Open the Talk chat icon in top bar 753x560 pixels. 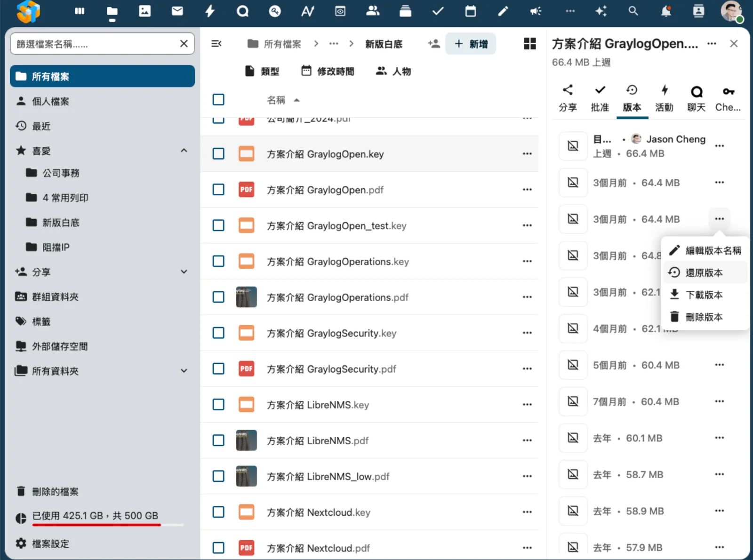[242, 11]
